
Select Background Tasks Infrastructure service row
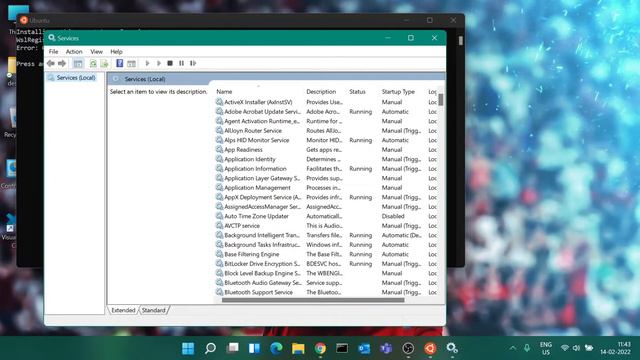coord(327,245)
